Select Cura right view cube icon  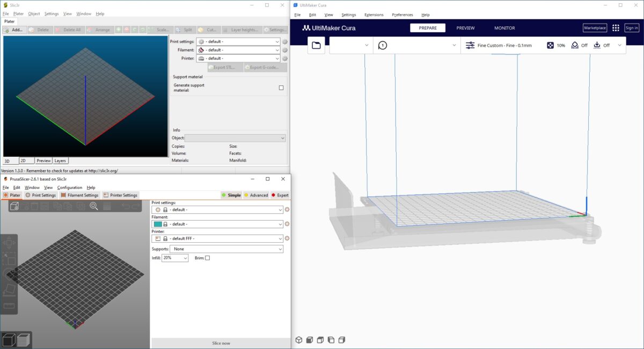point(342,340)
